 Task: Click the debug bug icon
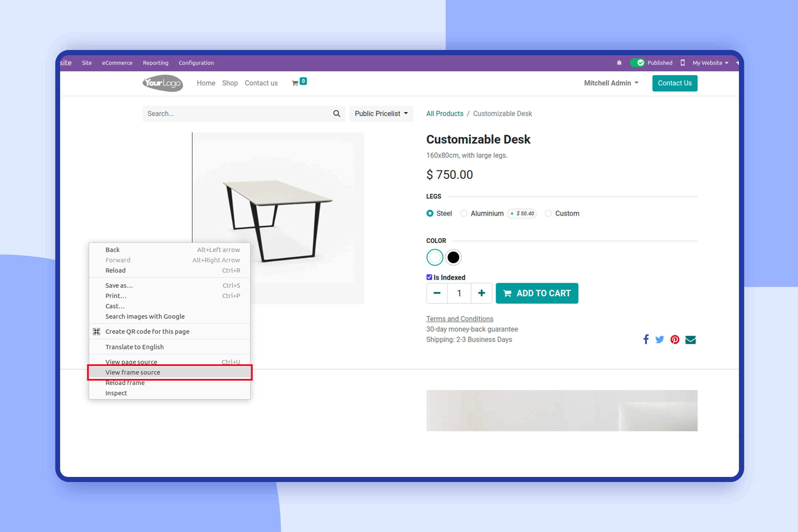(619, 63)
